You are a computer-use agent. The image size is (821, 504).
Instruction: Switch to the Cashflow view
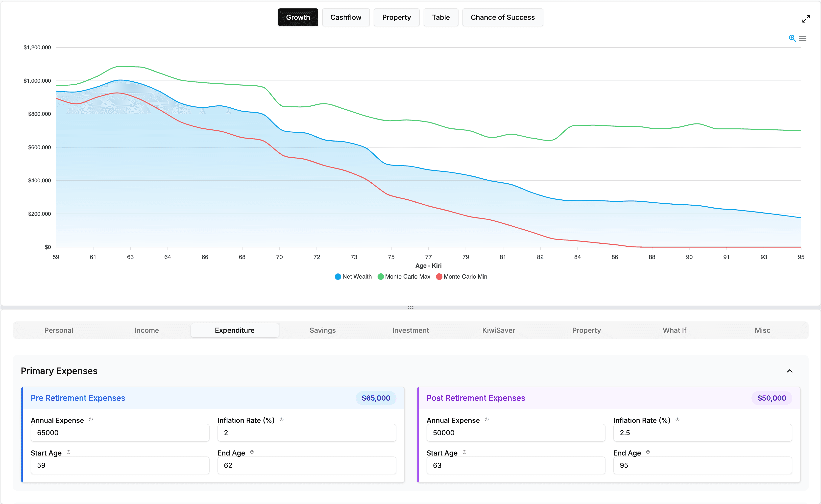click(346, 17)
